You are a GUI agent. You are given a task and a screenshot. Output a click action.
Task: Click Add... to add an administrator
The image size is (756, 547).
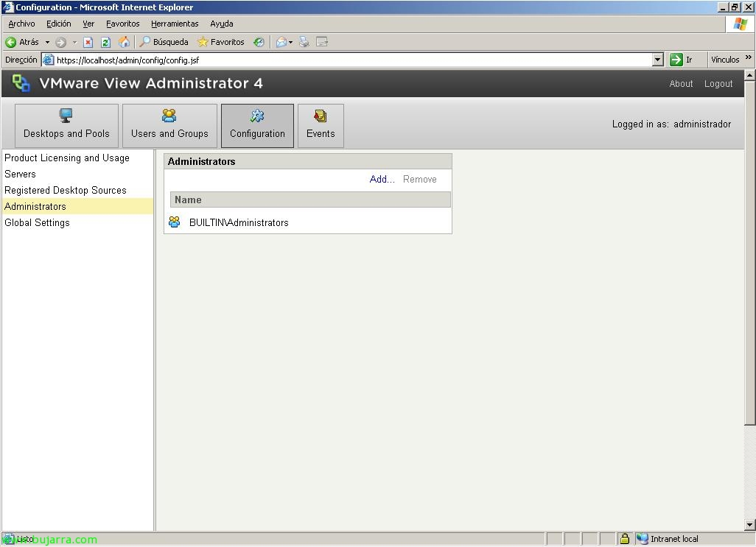click(382, 179)
